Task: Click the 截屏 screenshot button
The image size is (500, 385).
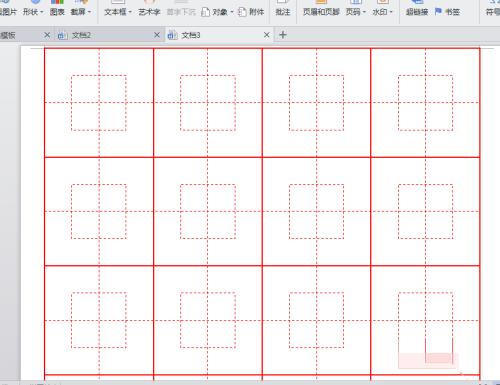Action: [78, 12]
